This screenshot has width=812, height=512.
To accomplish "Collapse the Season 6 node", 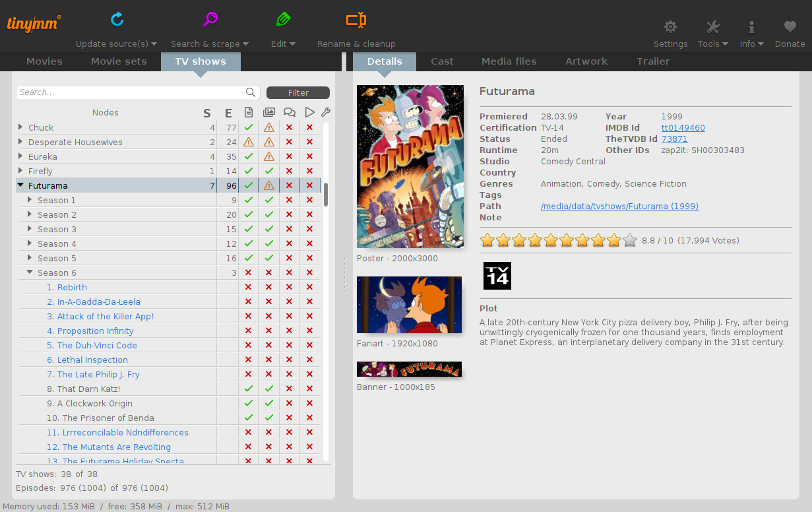I will click(x=30, y=272).
